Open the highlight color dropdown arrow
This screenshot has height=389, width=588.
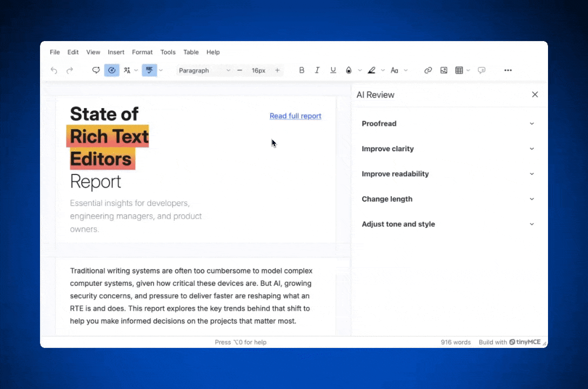click(x=383, y=70)
